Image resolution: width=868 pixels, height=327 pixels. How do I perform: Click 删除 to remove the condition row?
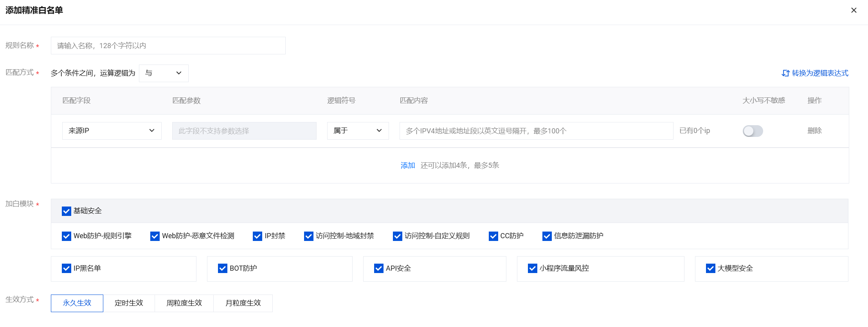(x=814, y=131)
